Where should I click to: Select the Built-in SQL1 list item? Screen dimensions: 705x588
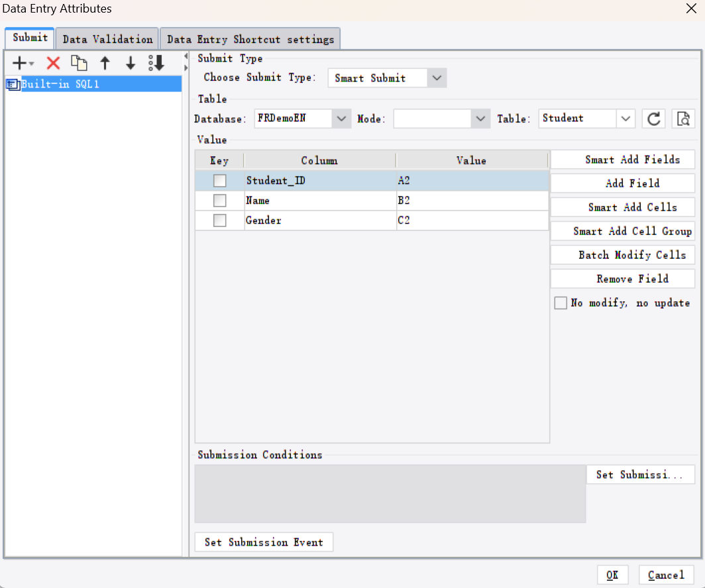coord(93,84)
